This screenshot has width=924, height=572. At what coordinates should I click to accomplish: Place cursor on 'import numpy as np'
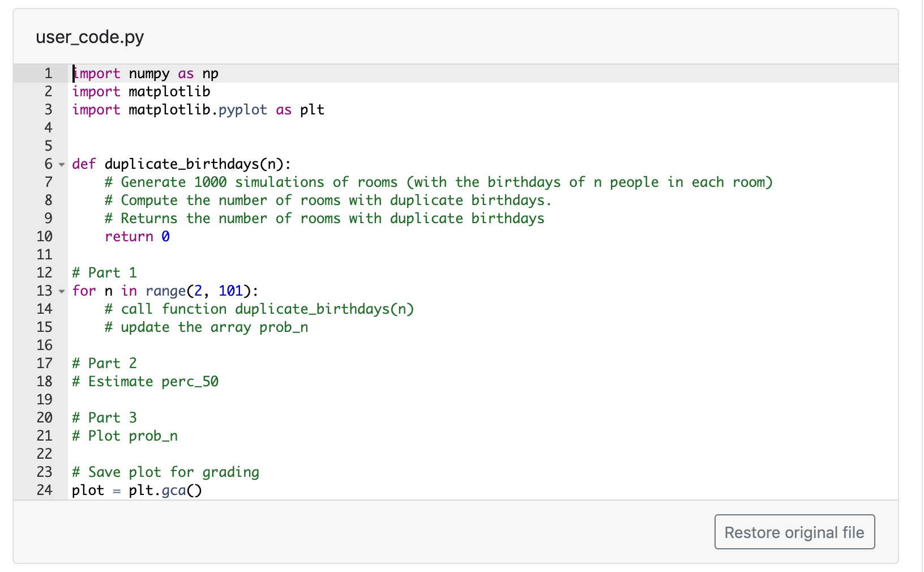[146, 74]
